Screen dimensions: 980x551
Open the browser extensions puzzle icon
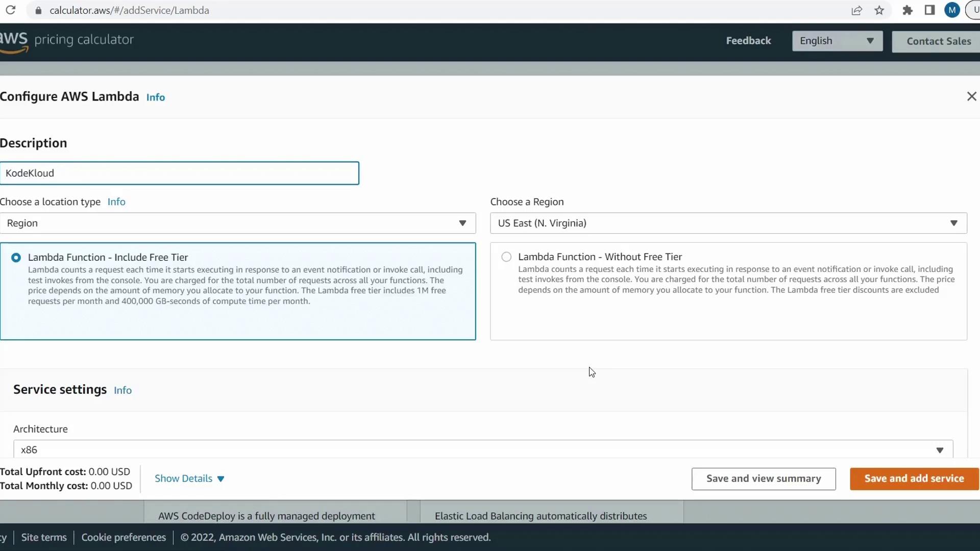[907, 10]
